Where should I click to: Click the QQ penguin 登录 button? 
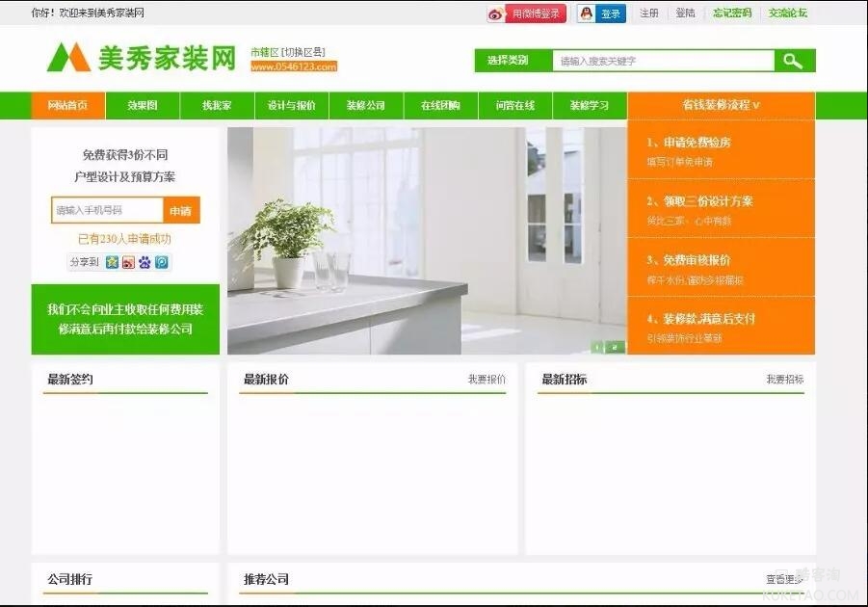click(x=601, y=13)
